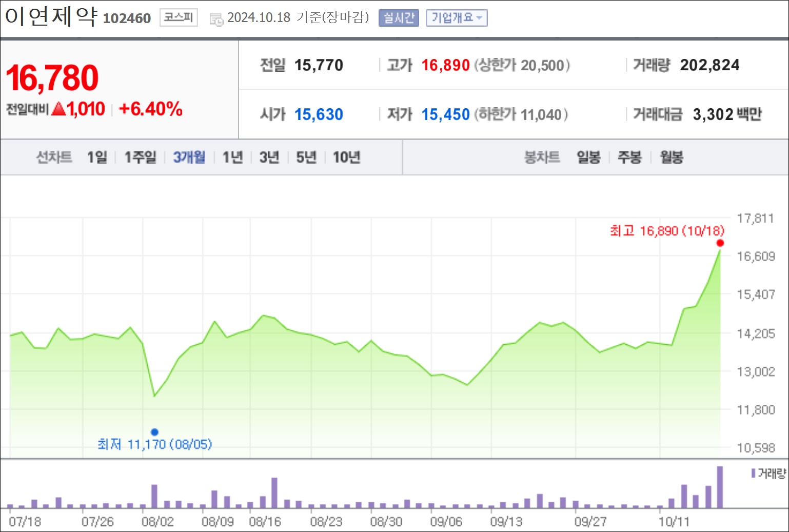
Task: Click the tallest volume bar on 10/18
Action: [x=720, y=487]
